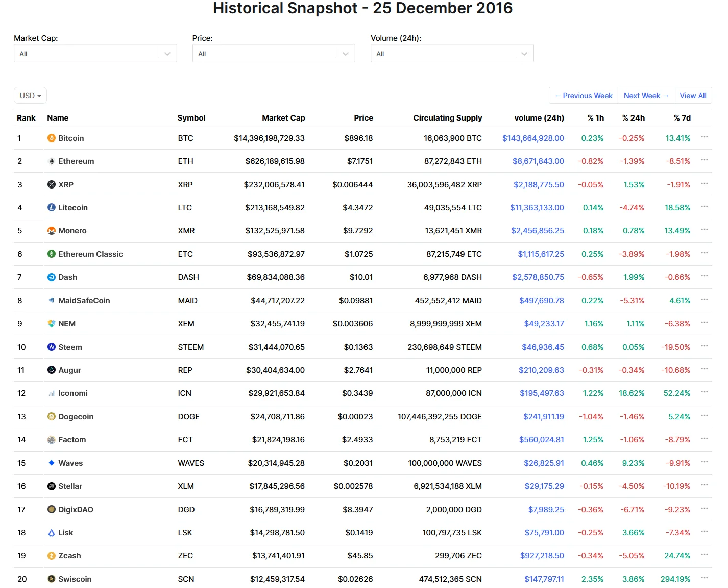This screenshot has height=588, width=728.
Task: Sort by volume (24h) column header
Action: tap(539, 118)
